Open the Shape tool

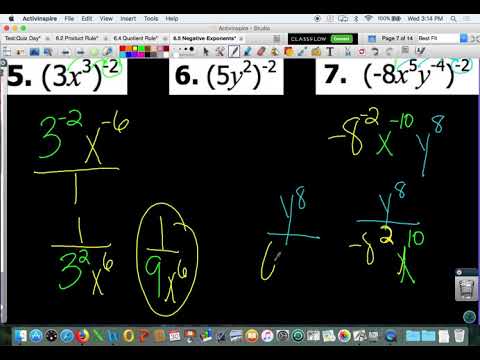pos(289,52)
